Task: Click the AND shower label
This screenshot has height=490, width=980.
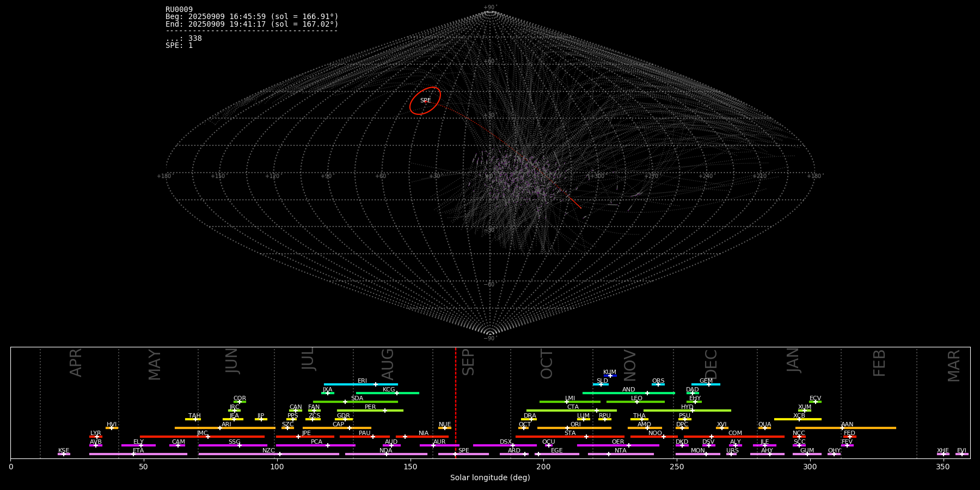Action: point(628,390)
